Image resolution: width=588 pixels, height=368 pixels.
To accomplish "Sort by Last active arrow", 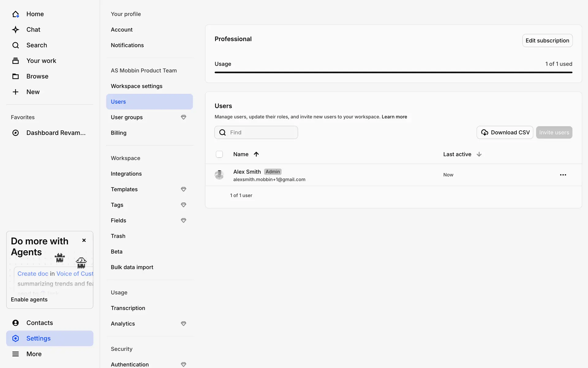I will (479, 154).
